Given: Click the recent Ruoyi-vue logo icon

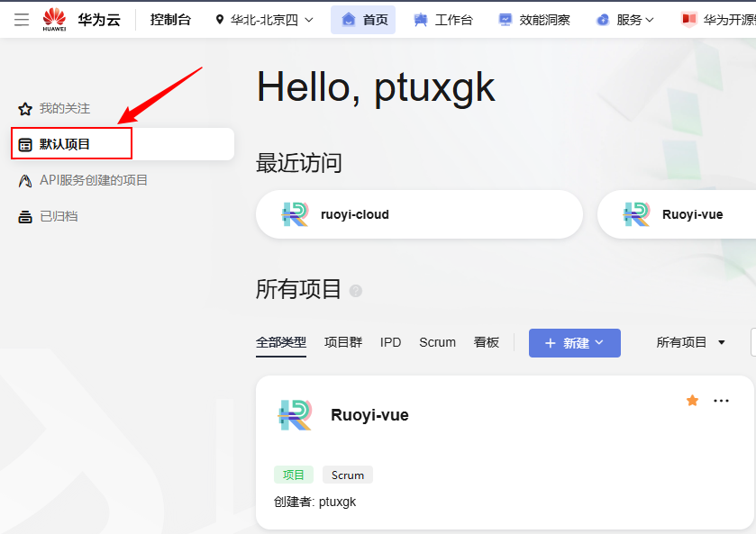Looking at the screenshot, I should click(636, 214).
